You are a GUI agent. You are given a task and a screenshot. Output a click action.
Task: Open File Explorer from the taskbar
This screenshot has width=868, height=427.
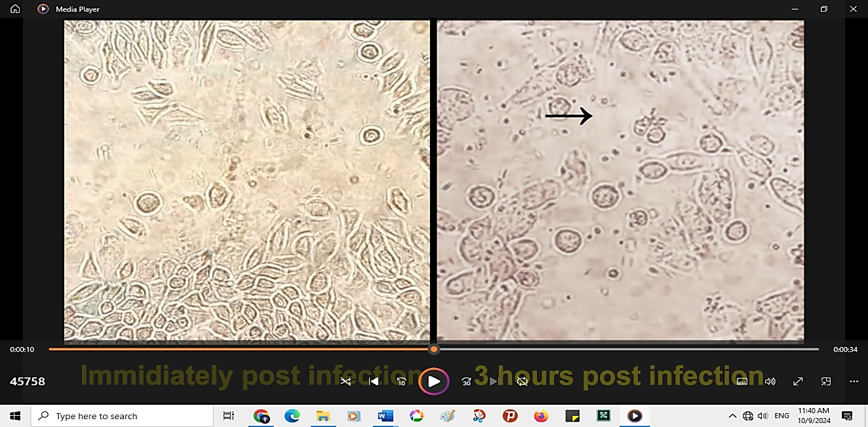[x=323, y=416]
